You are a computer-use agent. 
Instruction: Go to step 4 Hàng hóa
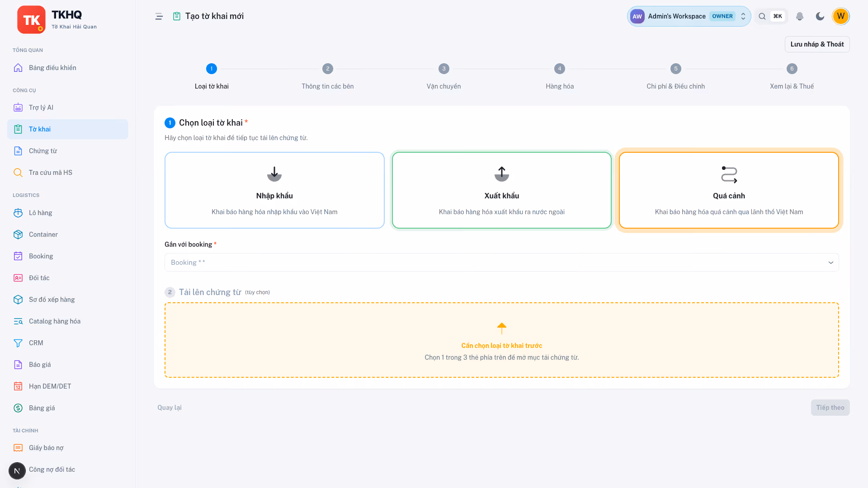click(x=560, y=77)
